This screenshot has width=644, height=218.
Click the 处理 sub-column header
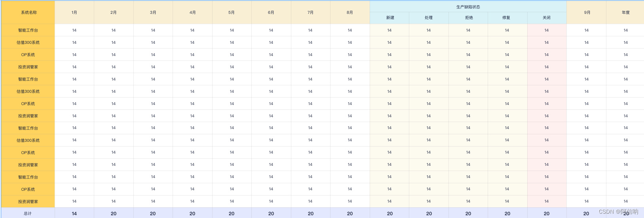[x=429, y=18]
